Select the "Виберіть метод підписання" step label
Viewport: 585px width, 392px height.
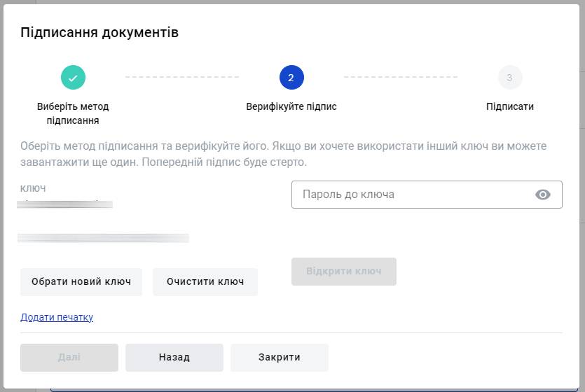click(x=73, y=113)
